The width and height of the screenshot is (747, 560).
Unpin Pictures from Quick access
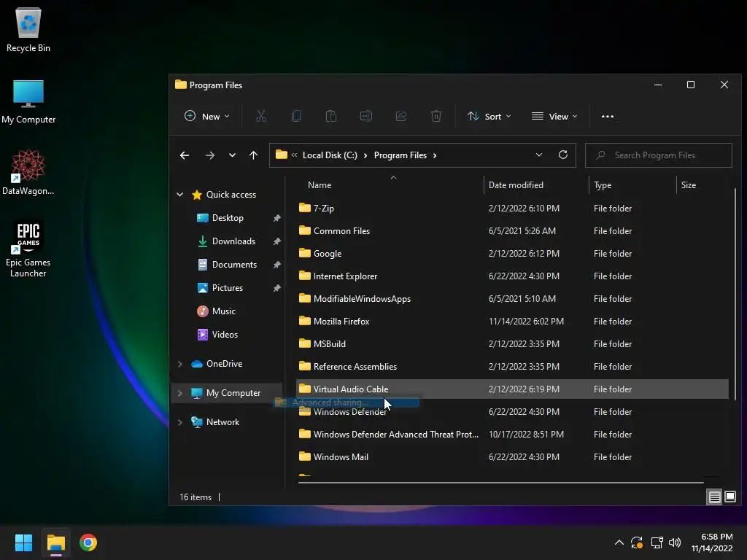click(276, 288)
